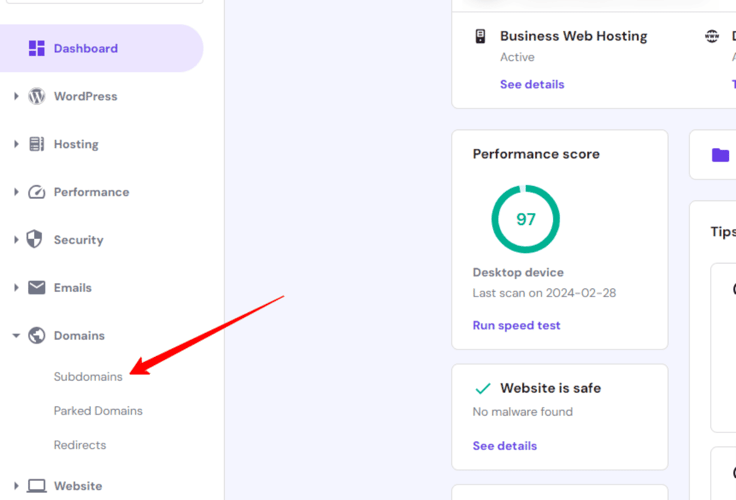This screenshot has width=736, height=500.
Task: Collapse the Domains menu arrow
Action: [16, 336]
